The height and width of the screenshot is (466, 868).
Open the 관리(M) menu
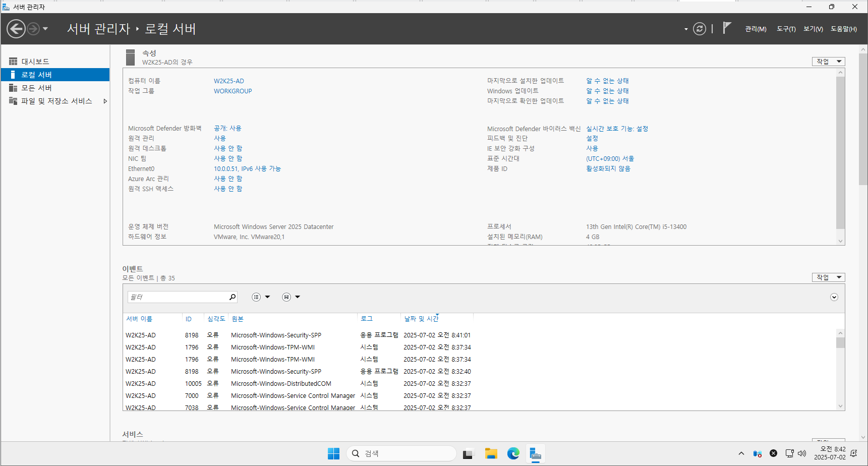756,29
